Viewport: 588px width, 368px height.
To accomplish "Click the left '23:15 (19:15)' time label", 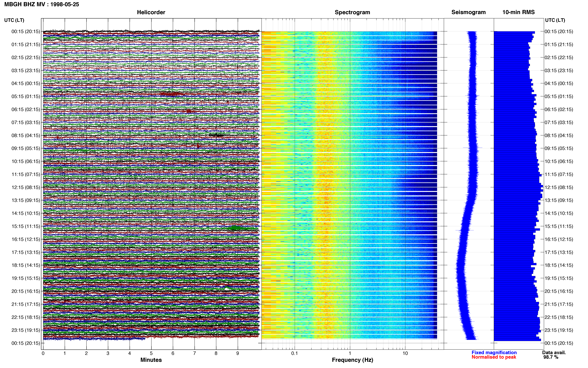I will [26, 330].
